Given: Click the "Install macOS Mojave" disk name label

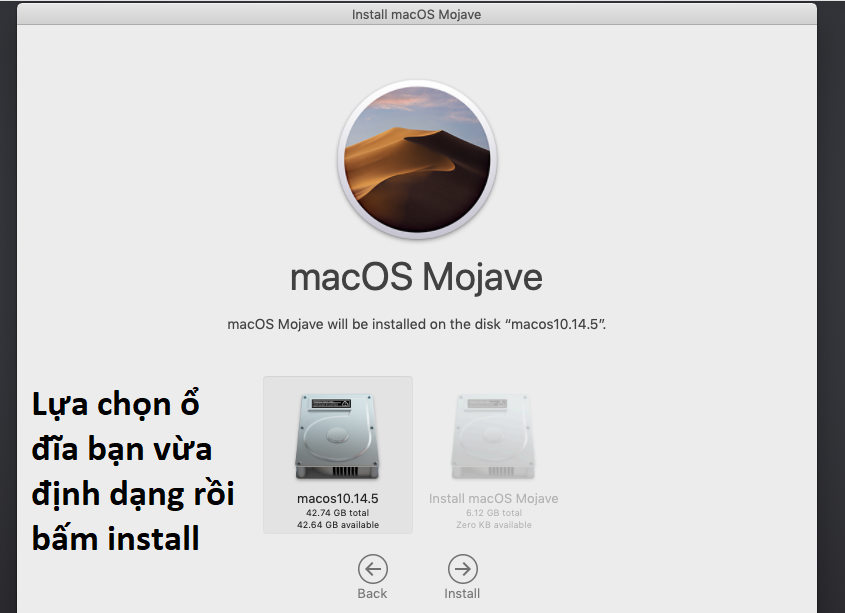Looking at the screenshot, I should 494,499.
